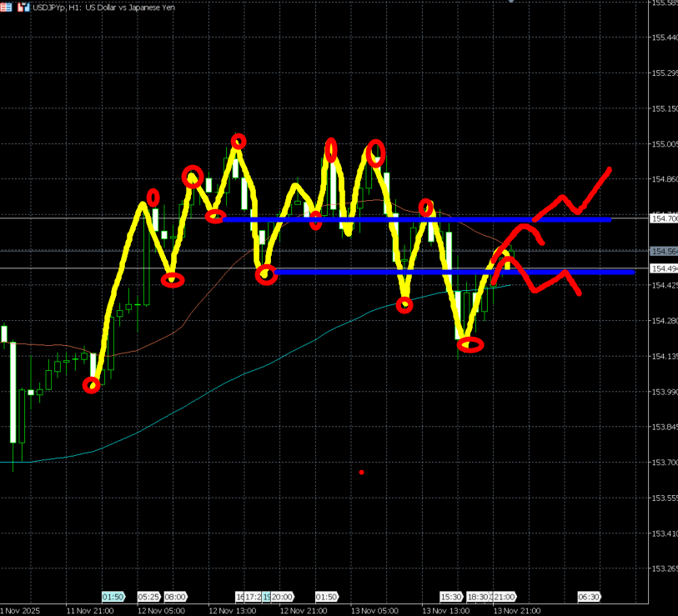Click the 154.700 price level label

point(664,218)
